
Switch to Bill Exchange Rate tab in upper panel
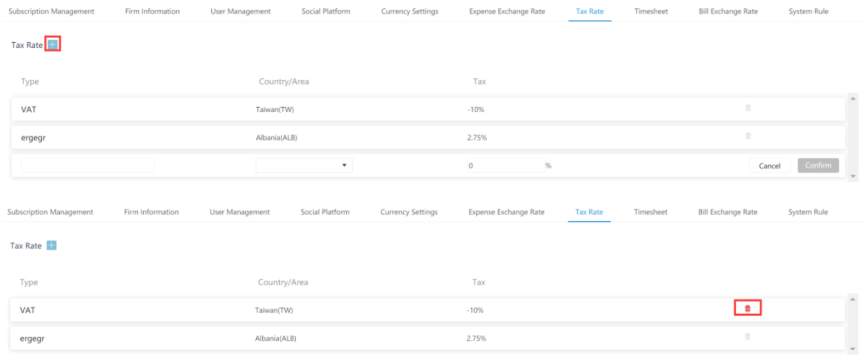728,12
